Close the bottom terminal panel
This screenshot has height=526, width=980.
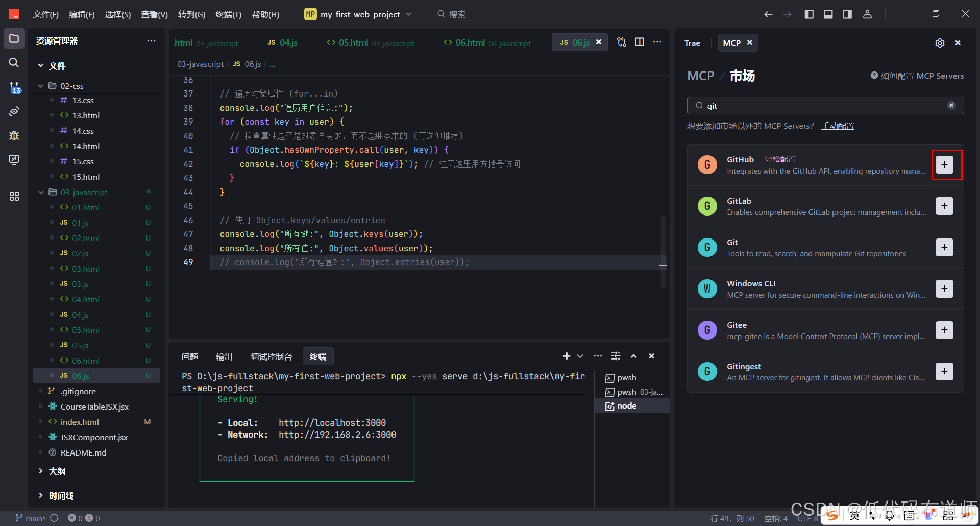651,356
